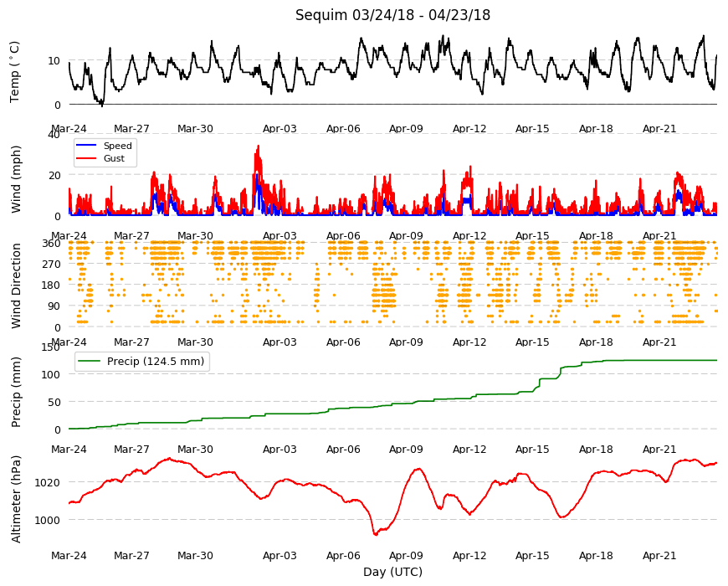Click the Mar-30 tick under the temperature plot
The height and width of the screenshot is (586, 728).
pos(195,129)
